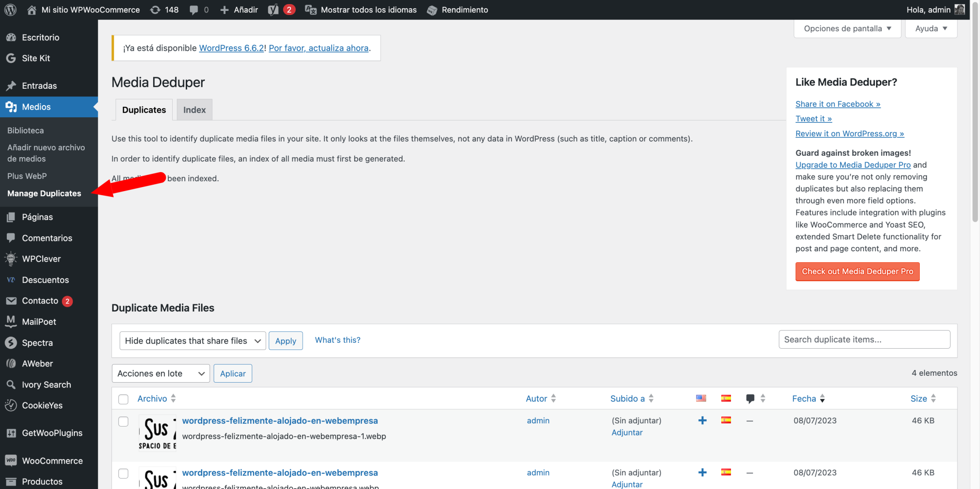
Task: Open Biblioteca submenu item
Action: point(25,130)
